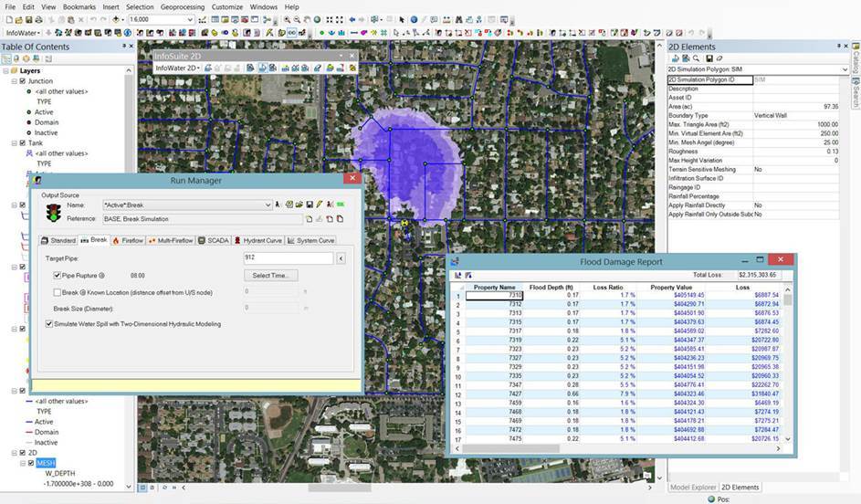Switch to the SCADA tab

point(214,240)
